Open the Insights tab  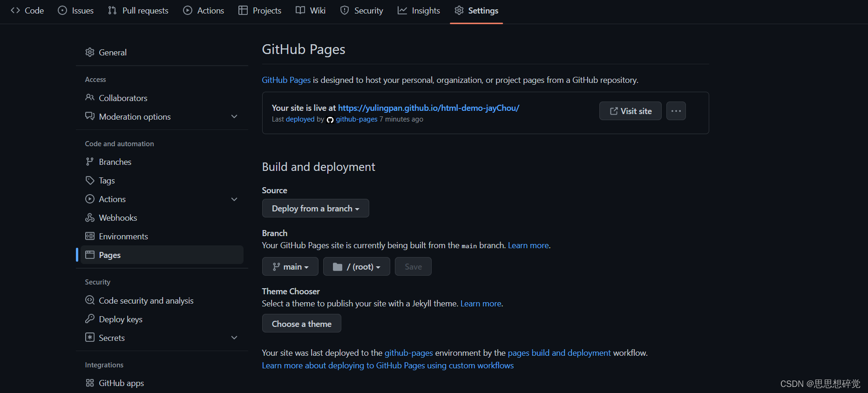419,10
